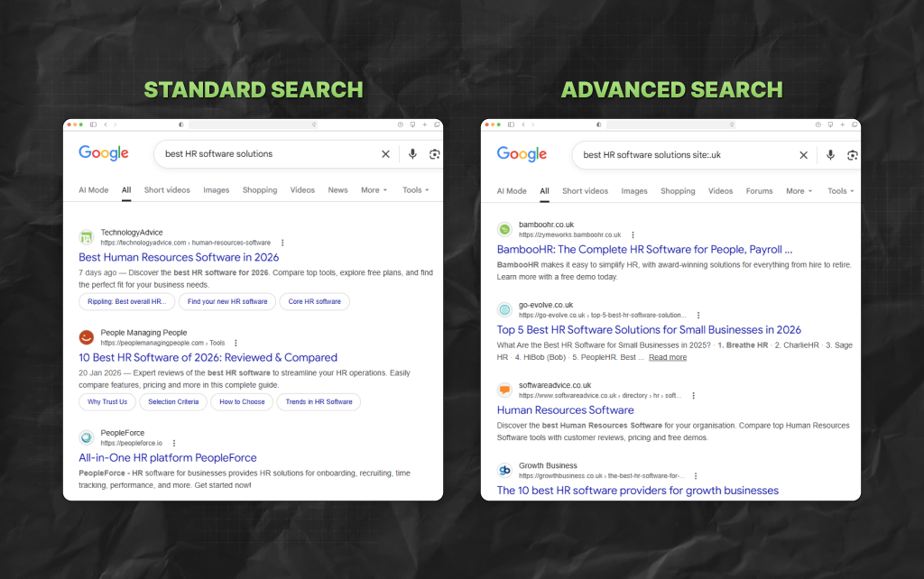
Task: Click Selection Criteria chip
Action: (173, 401)
